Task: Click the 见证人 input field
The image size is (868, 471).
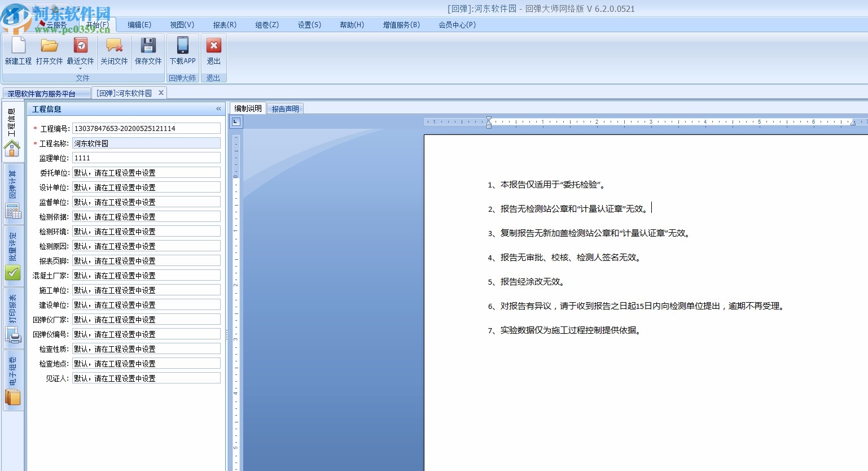Action: (146, 378)
